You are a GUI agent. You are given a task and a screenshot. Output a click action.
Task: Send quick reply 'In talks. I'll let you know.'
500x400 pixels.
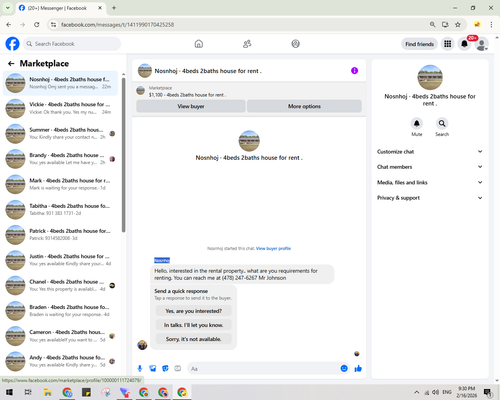(193, 325)
